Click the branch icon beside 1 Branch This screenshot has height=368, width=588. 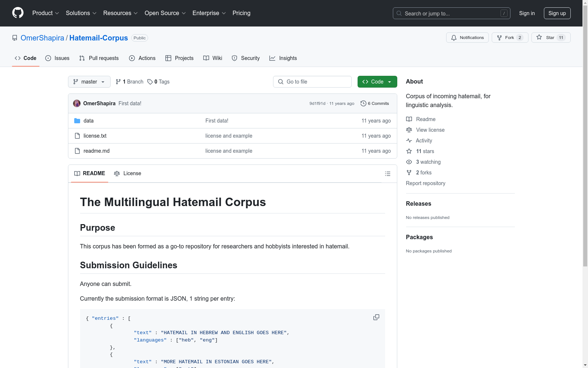[118, 82]
